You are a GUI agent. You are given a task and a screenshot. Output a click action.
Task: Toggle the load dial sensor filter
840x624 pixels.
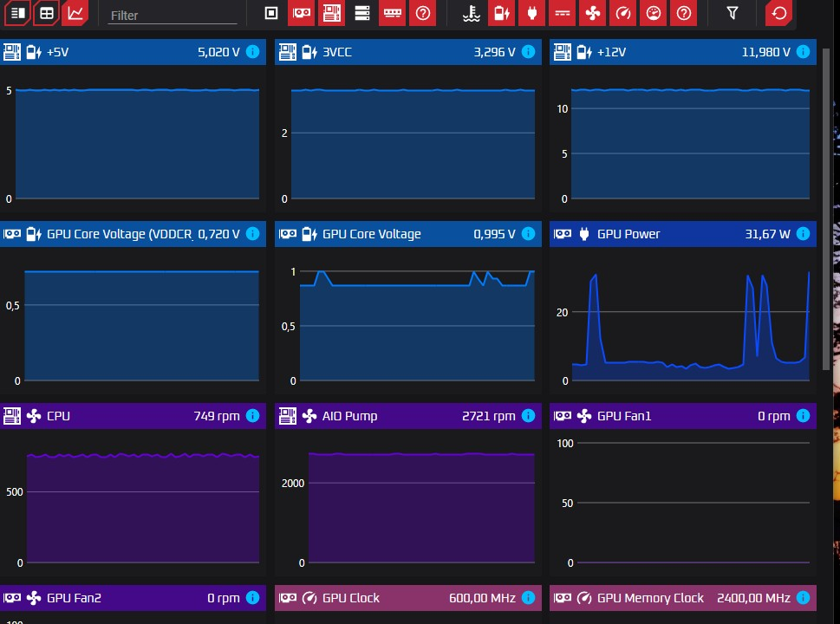[x=654, y=13]
